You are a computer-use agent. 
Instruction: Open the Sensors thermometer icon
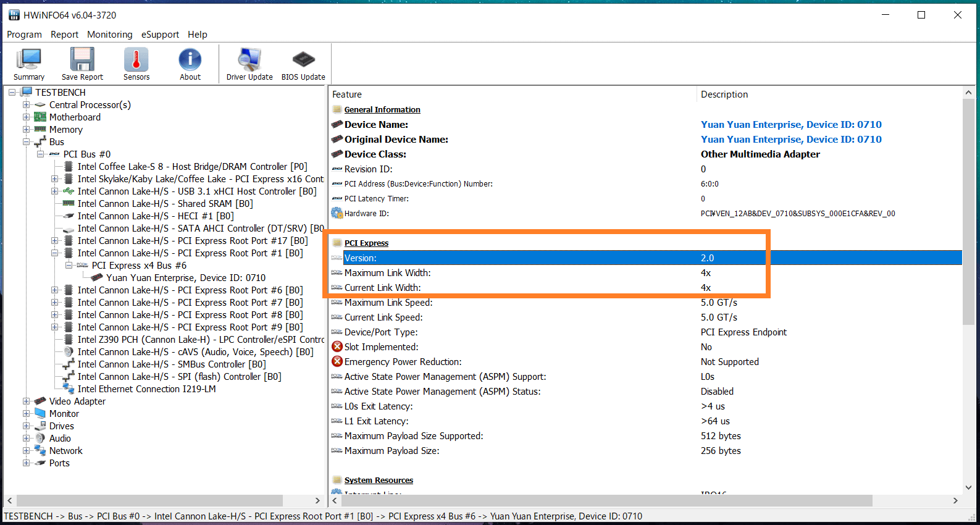point(136,59)
